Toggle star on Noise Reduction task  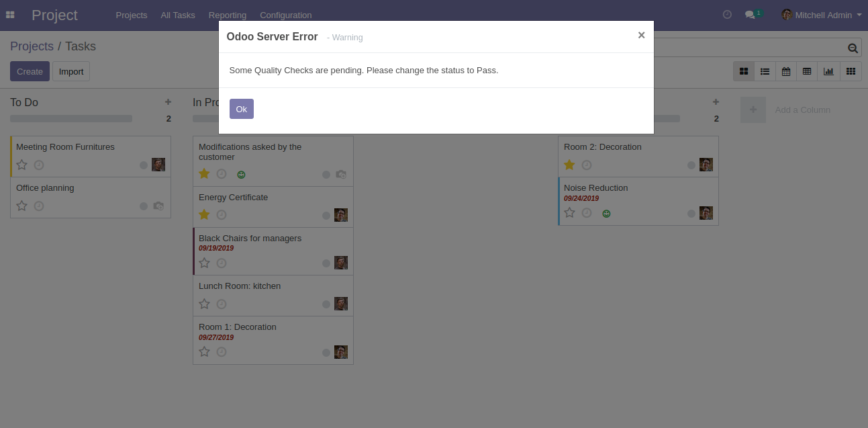pos(570,213)
